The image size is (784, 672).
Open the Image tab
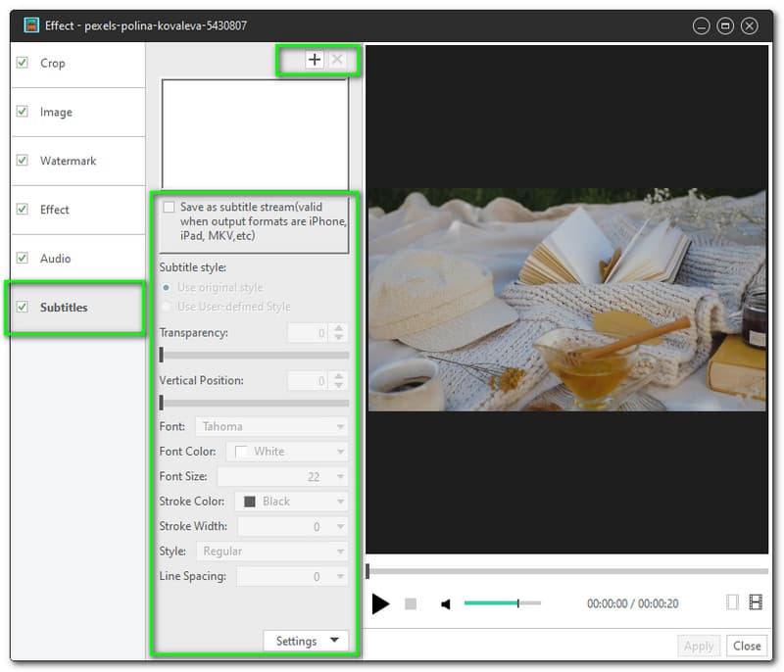pyautogui.click(x=56, y=112)
